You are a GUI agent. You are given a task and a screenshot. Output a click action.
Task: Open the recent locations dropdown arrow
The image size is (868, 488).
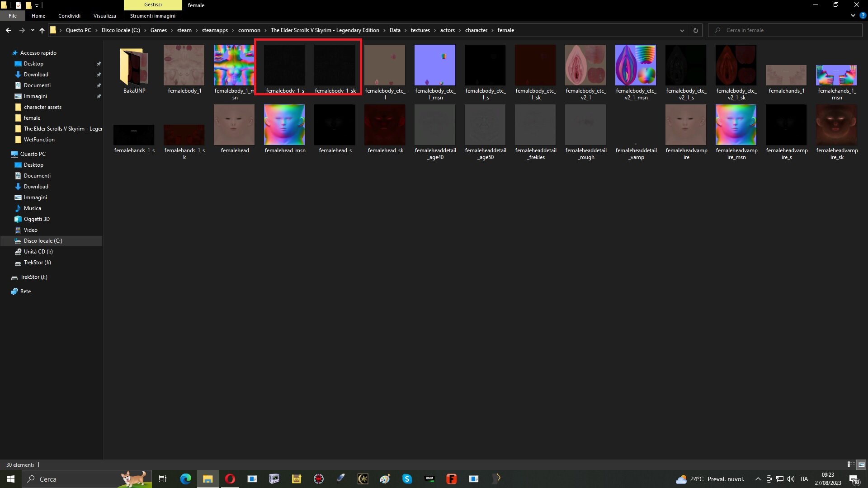coord(33,30)
